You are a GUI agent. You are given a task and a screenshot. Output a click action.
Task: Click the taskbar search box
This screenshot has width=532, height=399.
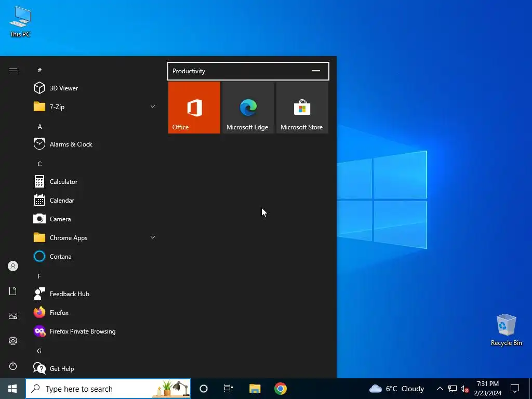[x=108, y=389]
